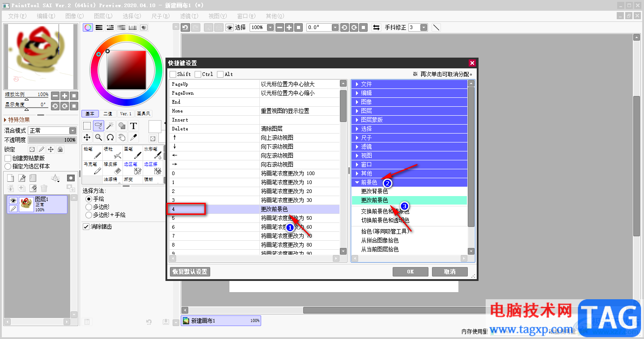Select the straight line drawing mode icon
644x339 pixels.
click(436, 27)
